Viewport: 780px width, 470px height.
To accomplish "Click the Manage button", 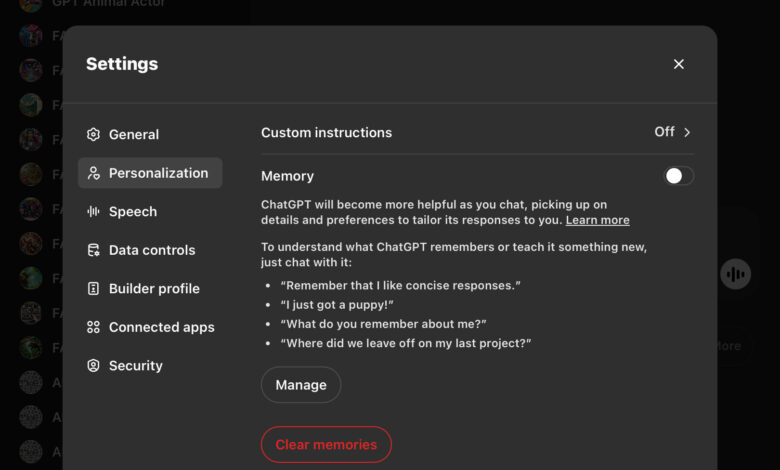I will pyautogui.click(x=301, y=384).
